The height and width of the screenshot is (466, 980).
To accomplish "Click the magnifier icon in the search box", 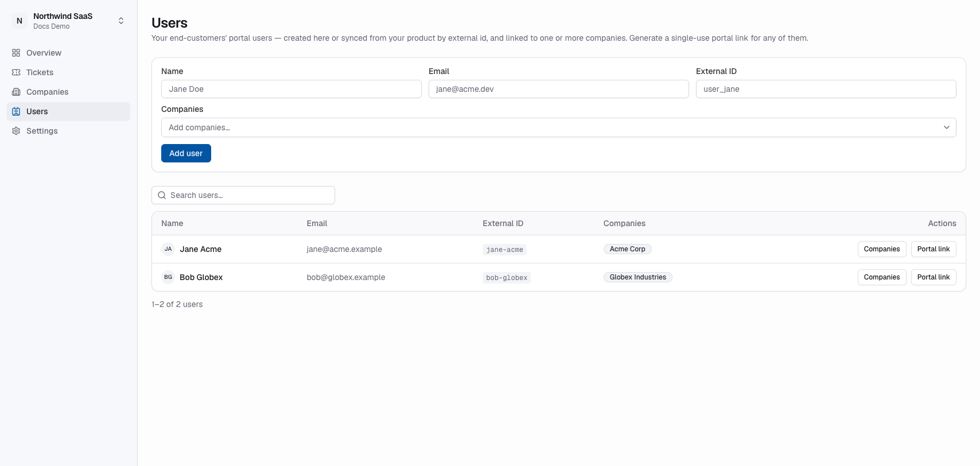I will [162, 195].
